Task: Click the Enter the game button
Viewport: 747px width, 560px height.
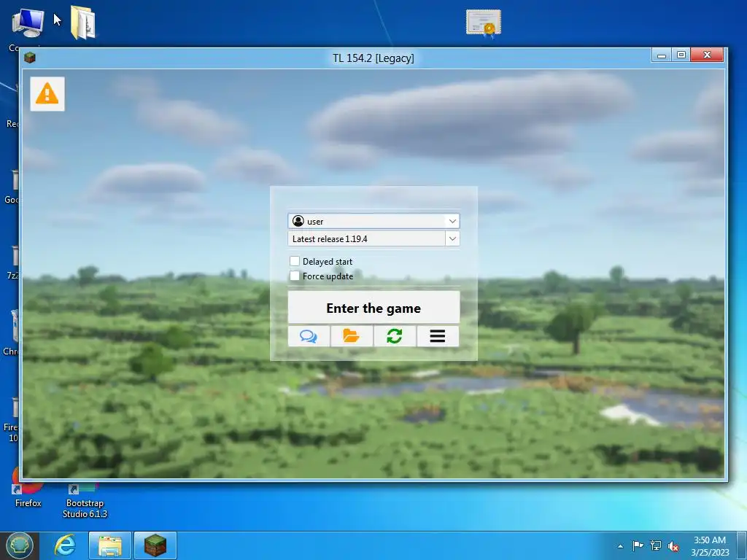Action: [373, 308]
